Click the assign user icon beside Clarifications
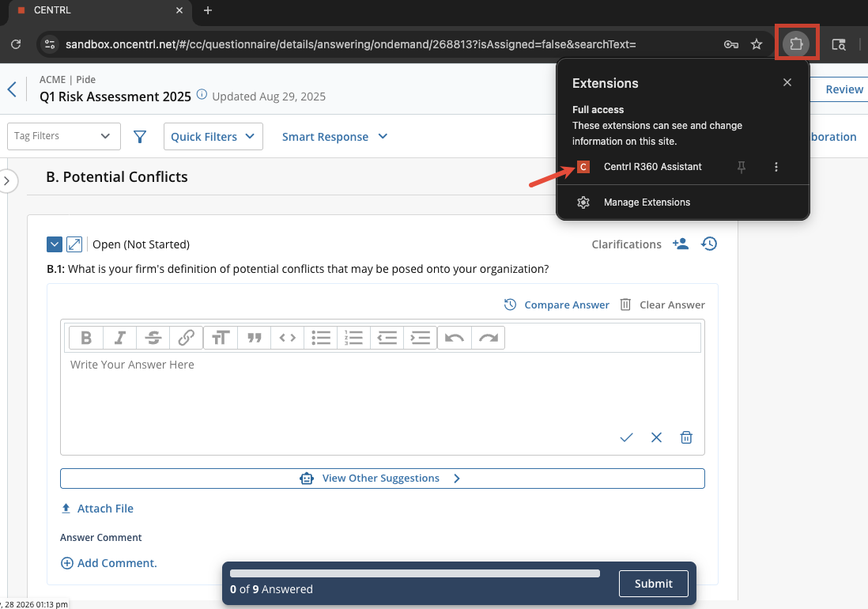This screenshot has width=868, height=609. (681, 244)
